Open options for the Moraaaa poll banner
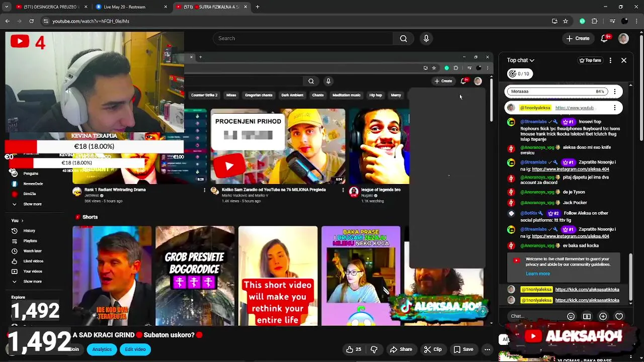This screenshot has height=362, width=644. tap(615, 92)
